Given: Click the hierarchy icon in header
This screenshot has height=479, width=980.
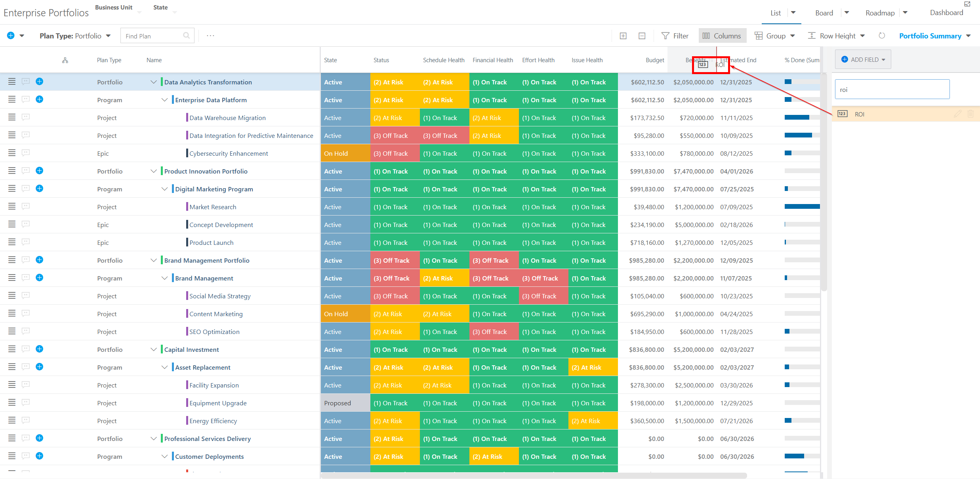Looking at the screenshot, I should (x=65, y=60).
